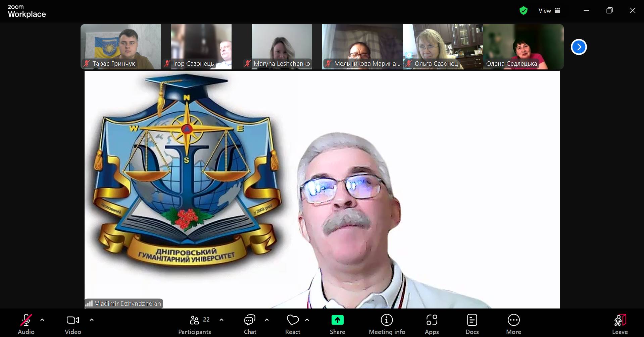Open the Participants panel

coord(195,324)
